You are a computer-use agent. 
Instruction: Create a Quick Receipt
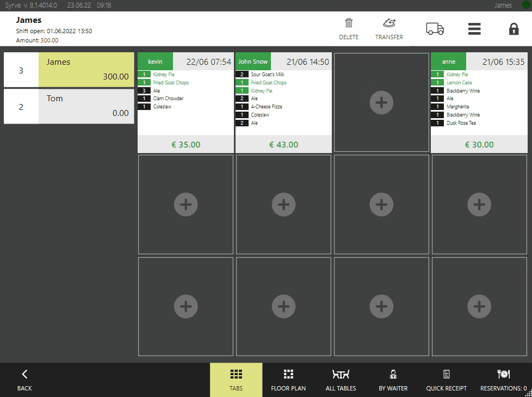446,380
